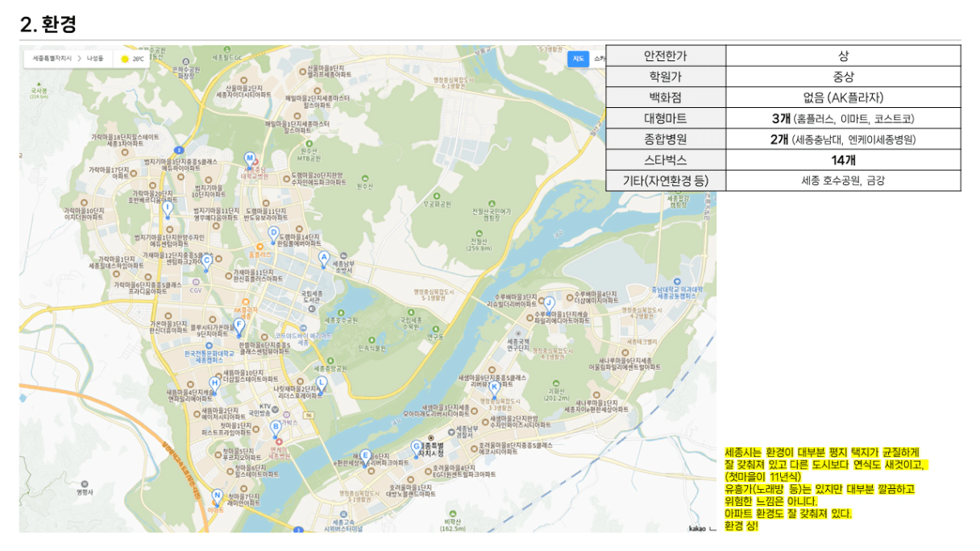The image size is (980, 551).
Task: Select map pin D near 도램마을14단지
Action: pyautogui.click(x=273, y=234)
